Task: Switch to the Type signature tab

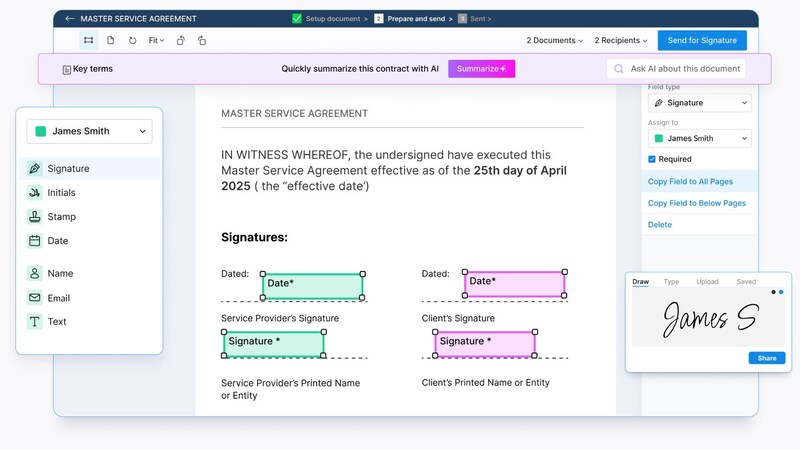Action: coord(671,282)
